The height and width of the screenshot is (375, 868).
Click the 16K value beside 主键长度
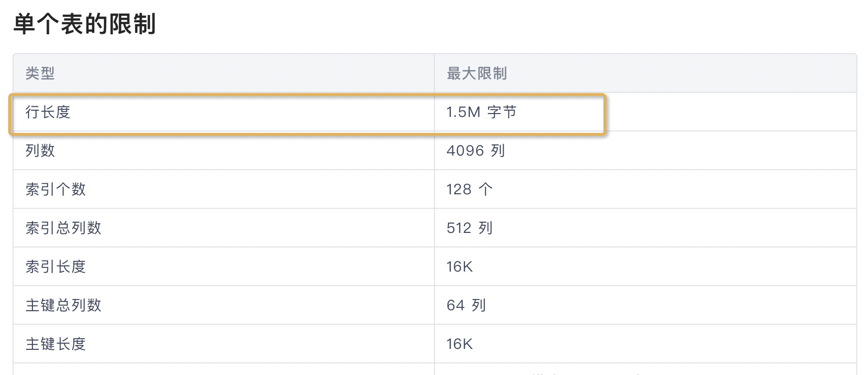(x=459, y=344)
